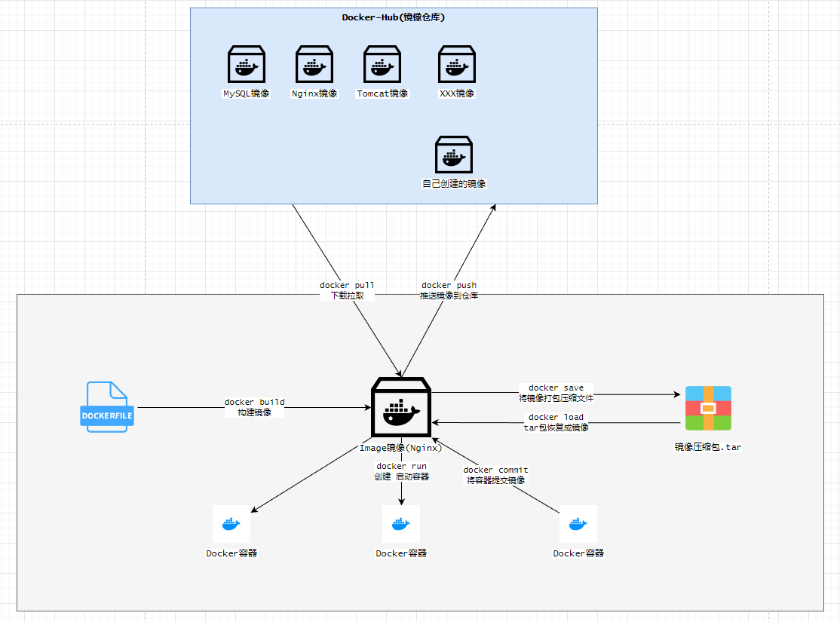Select the Docker container icon at docker commit line
Screen dimensions: 840x622
[578, 524]
